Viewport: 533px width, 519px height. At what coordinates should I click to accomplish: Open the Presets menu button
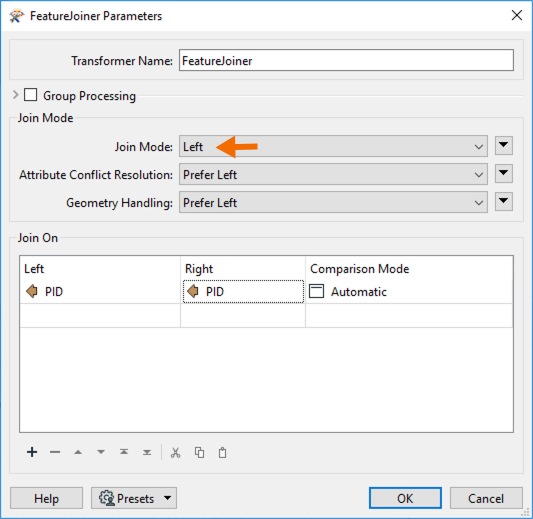pyautogui.click(x=134, y=498)
